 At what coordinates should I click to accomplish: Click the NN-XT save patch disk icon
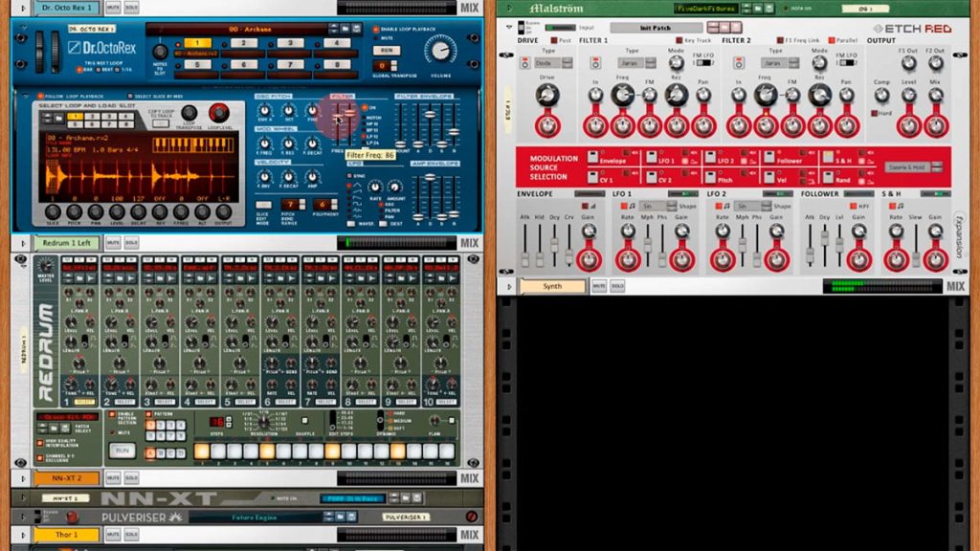pyautogui.click(x=417, y=497)
